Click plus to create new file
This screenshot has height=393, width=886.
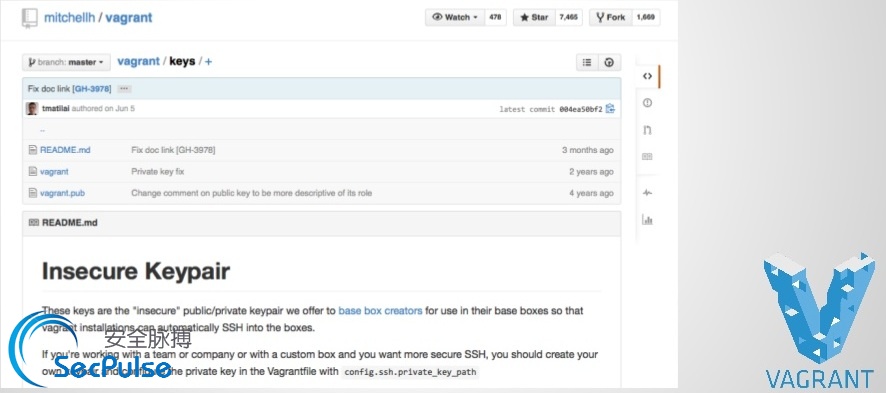click(x=209, y=62)
